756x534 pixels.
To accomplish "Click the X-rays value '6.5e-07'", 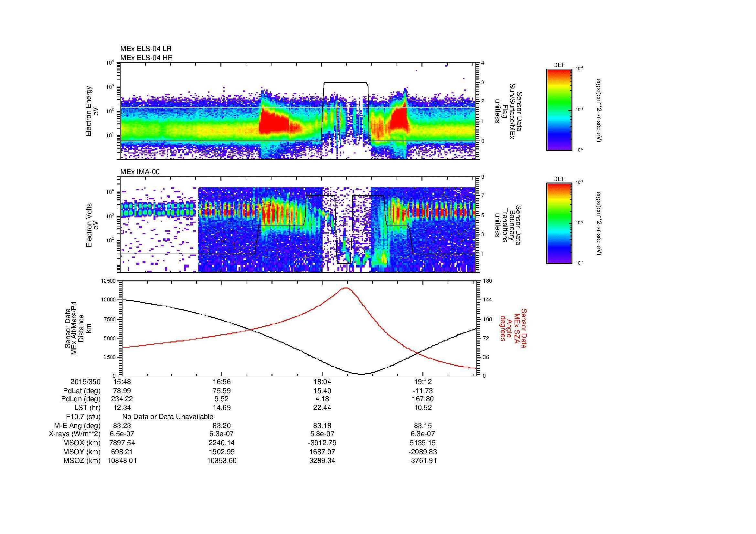I will (x=122, y=434).
